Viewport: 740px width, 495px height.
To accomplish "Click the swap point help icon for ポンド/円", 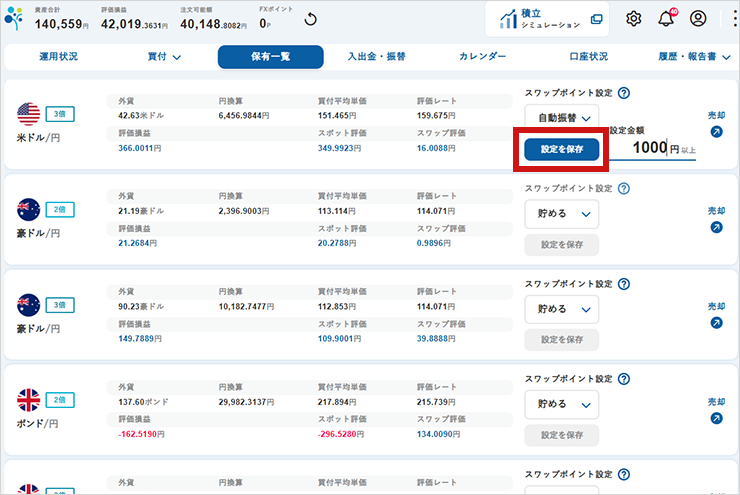I will [624, 379].
